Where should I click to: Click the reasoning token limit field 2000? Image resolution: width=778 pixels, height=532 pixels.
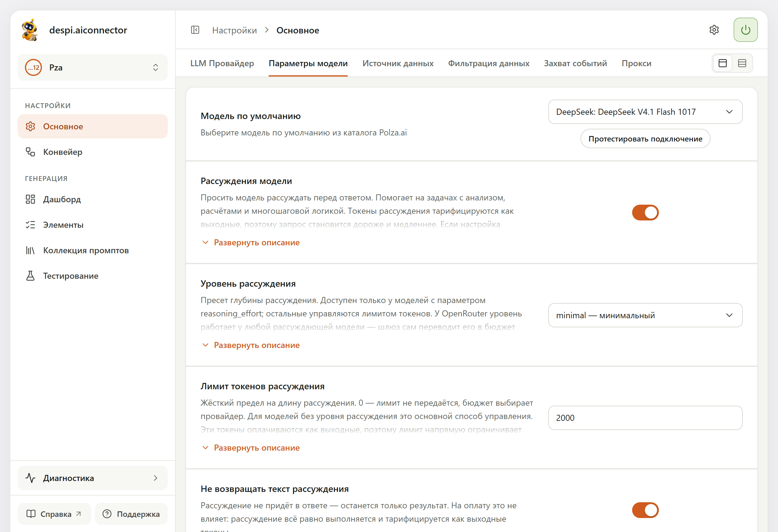(645, 418)
